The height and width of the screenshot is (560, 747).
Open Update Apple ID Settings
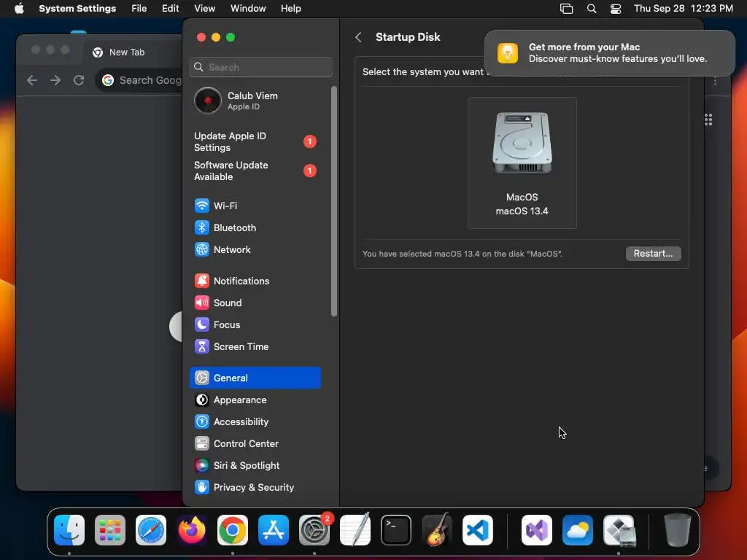tap(255, 141)
